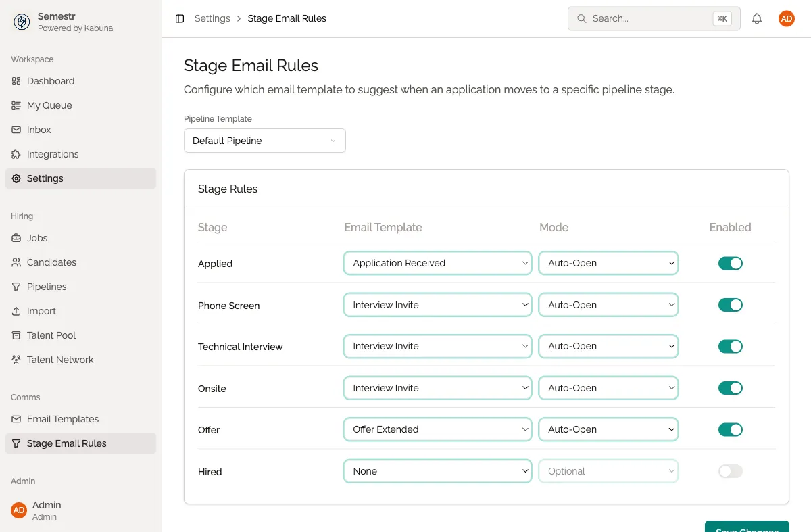Open Talent Pool archive icon
The height and width of the screenshot is (532, 811).
tap(16, 335)
